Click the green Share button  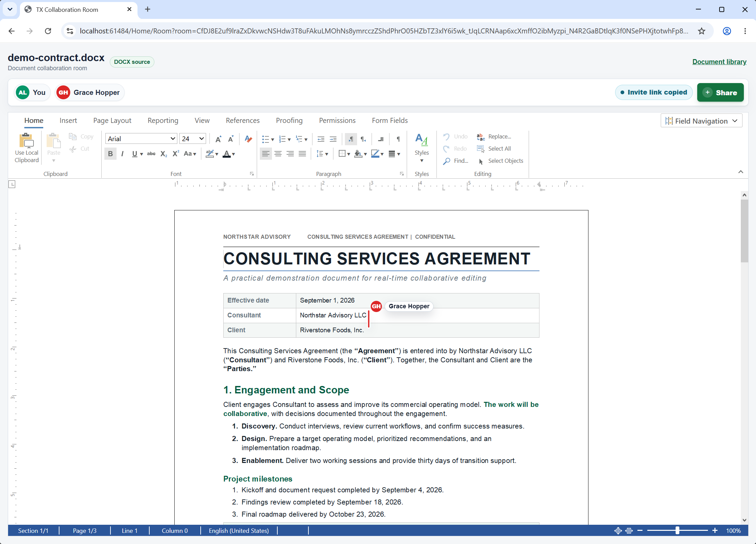pyautogui.click(x=720, y=93)
